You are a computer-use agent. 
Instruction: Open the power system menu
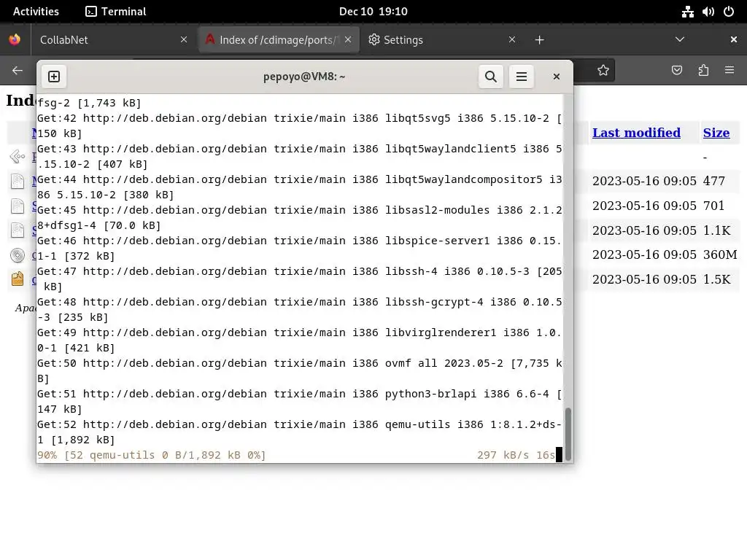pos(729,12)
